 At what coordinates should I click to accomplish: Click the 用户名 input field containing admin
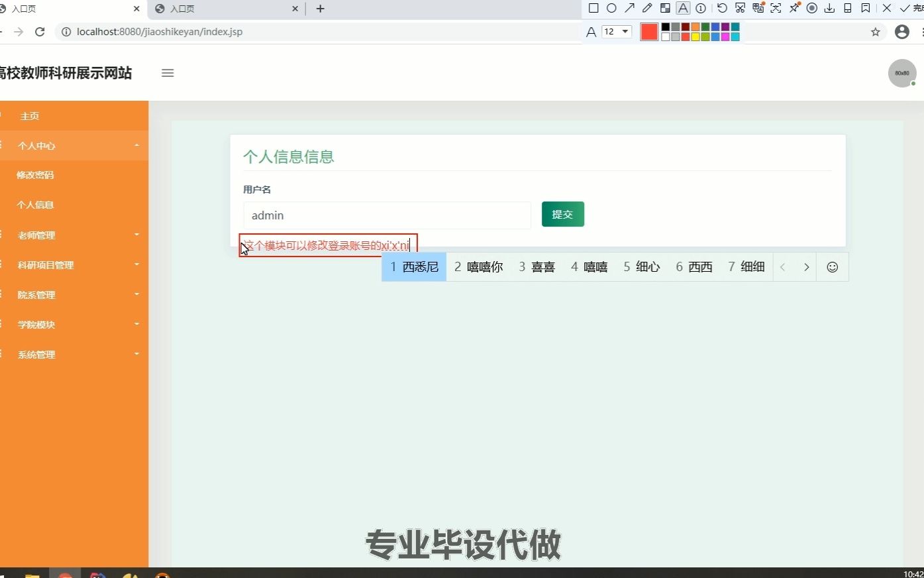tap(387, 215)
